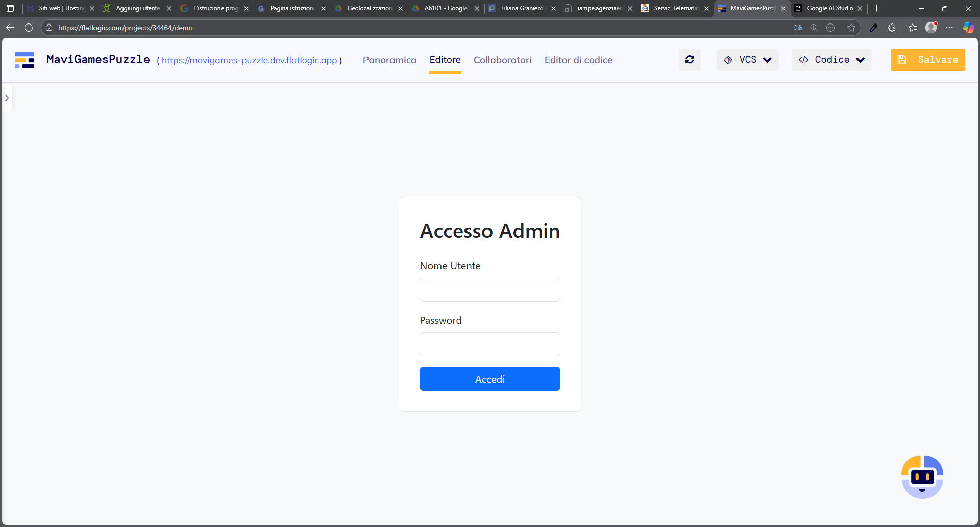The height and width of the screenshot is (527, 980).
Task: Open the Collaboratori tab
Action: click(502, 60)
